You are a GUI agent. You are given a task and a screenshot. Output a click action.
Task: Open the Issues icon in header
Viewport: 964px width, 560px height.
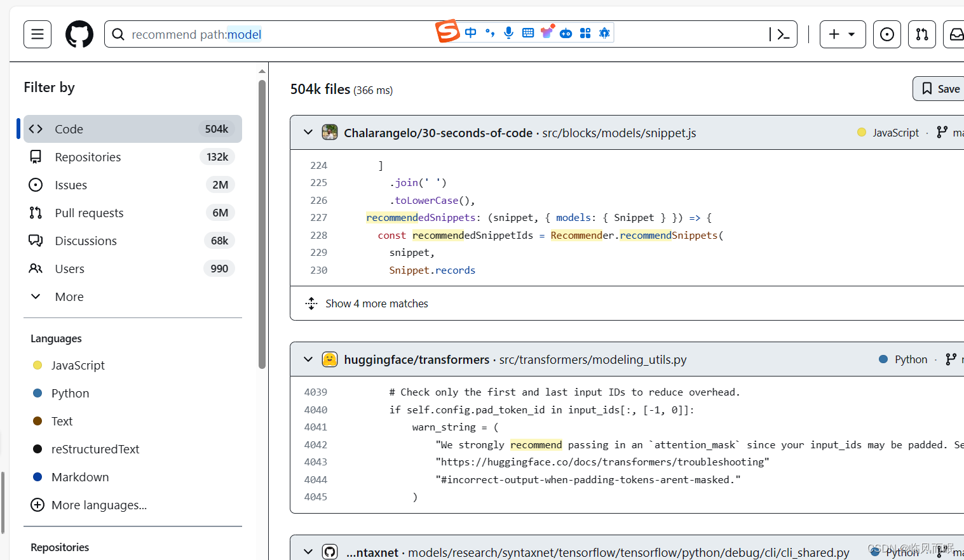click(886, 34)
